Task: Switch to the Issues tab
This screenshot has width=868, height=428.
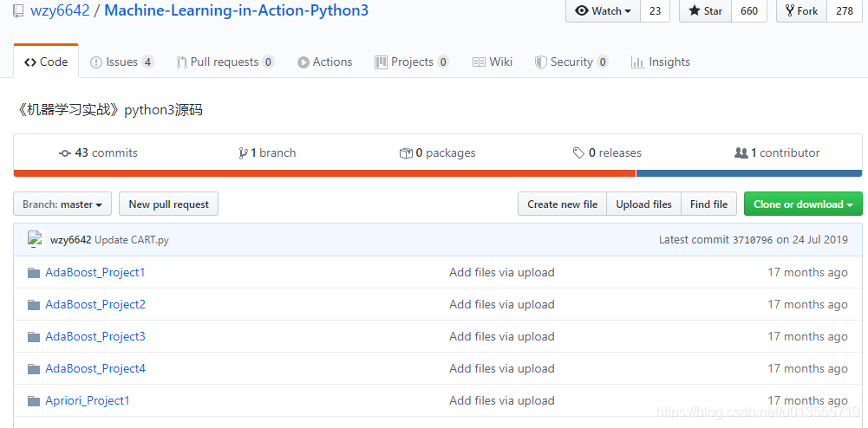Action: pos(121,62)
